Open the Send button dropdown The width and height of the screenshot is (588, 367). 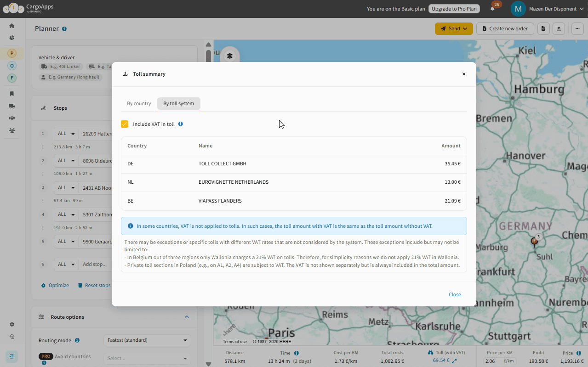[454, 28]
